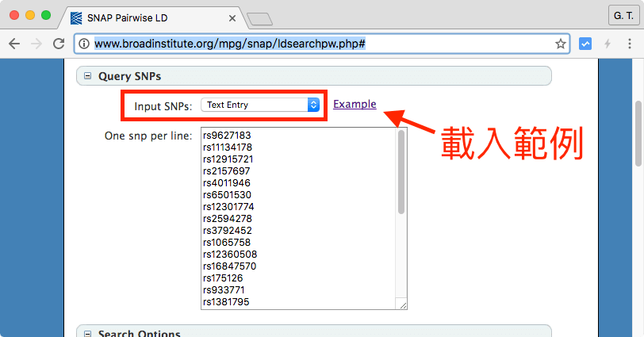
Task: Click rs11134178 in the SNP list
Action: click(228, 147)
